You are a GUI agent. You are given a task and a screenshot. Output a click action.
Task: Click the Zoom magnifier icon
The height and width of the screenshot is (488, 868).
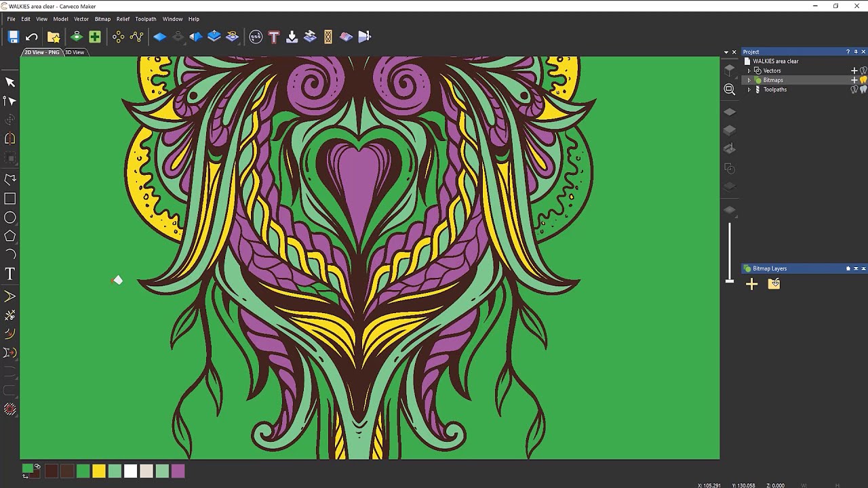pos(730,89)
